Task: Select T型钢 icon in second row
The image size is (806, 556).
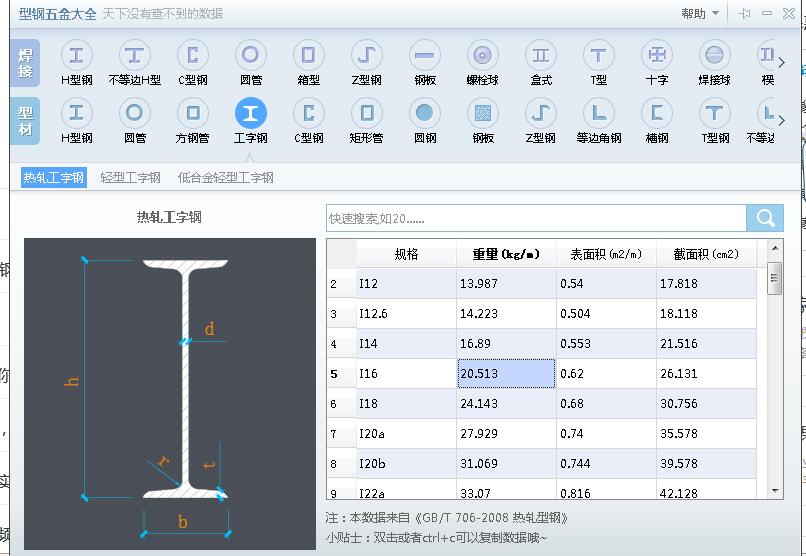Action: [715, 113]
